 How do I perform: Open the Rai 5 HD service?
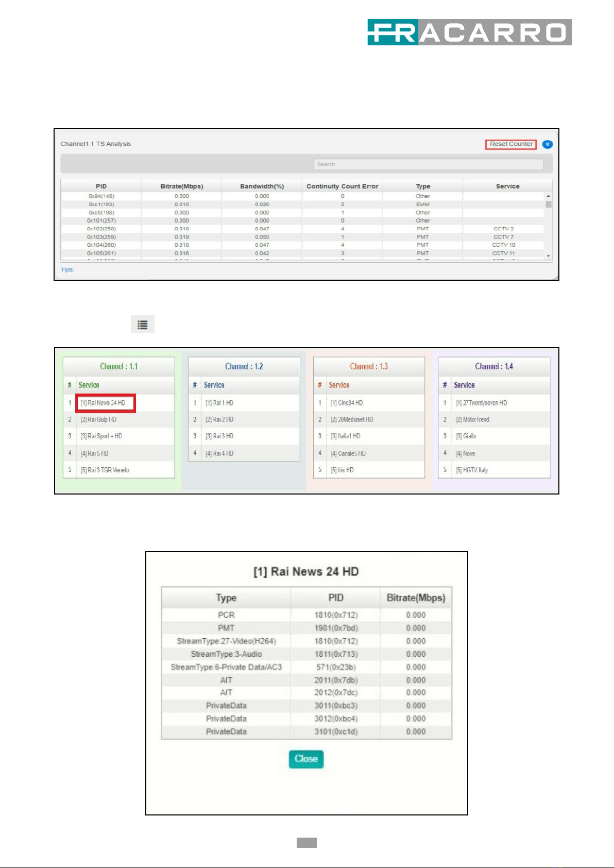pyautogui.click(x=94, y=453)
